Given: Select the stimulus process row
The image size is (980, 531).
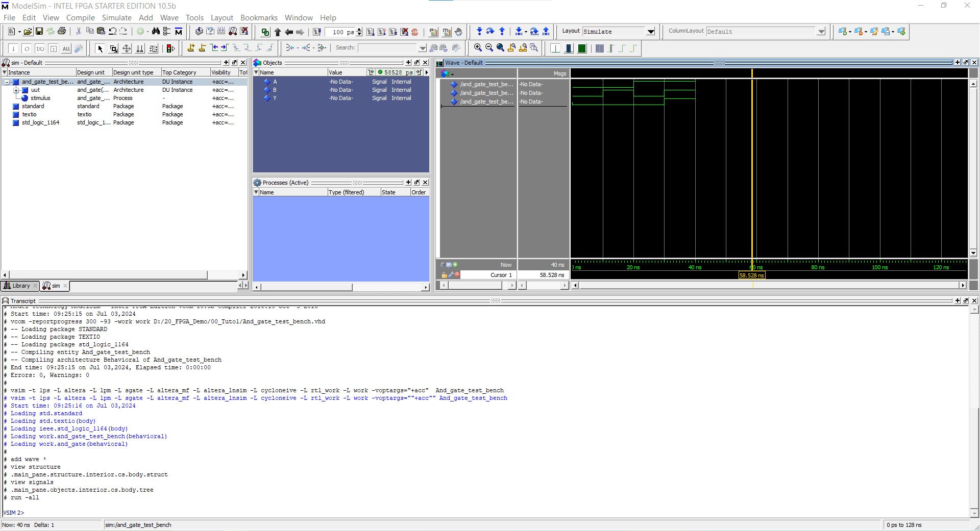Looking at the screenshot, I should (125, 98).
